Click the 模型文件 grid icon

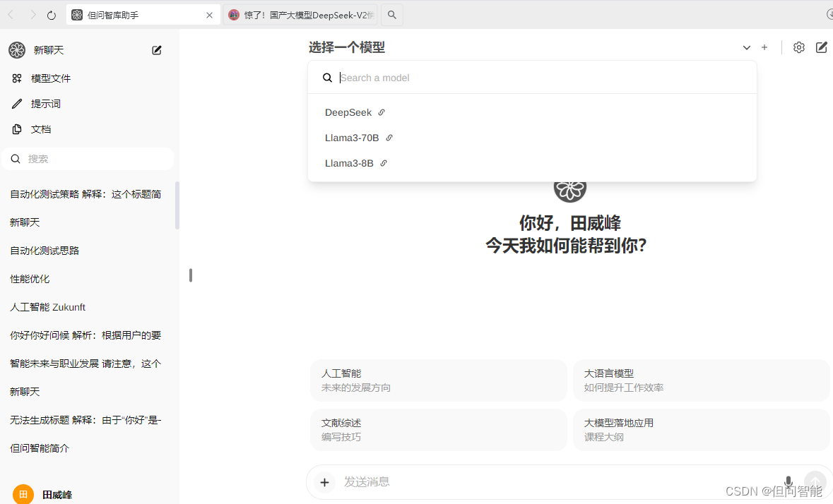coord(17,78)
